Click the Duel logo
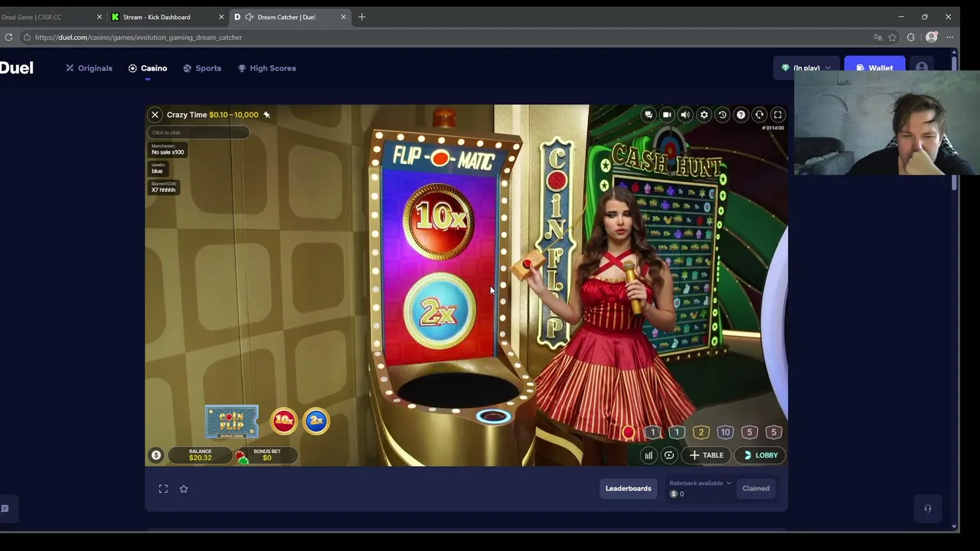980x551 pixels. pyautogui.click(x=16, y=68)
